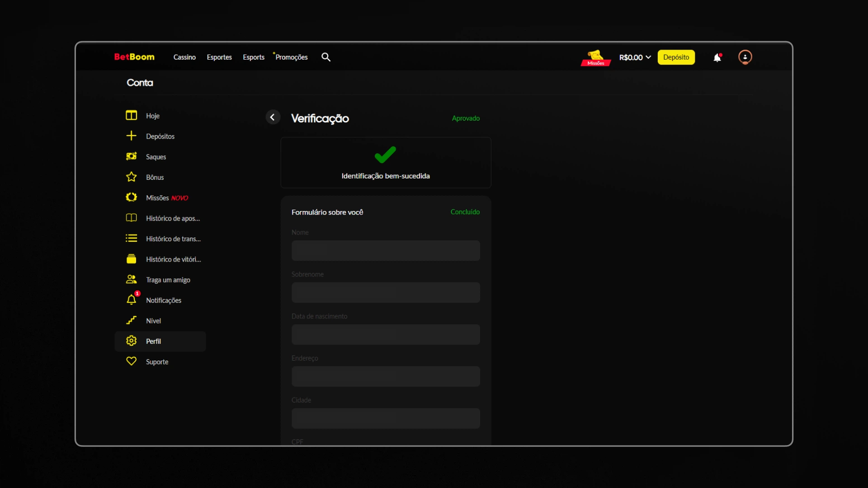
Task: Switch to the Esportes tab
Action: click(219, 57)
